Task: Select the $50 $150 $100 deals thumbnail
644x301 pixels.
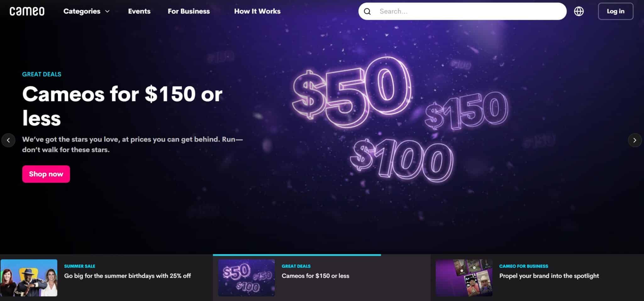Action: pyautogui.click(x=247, y=278)
